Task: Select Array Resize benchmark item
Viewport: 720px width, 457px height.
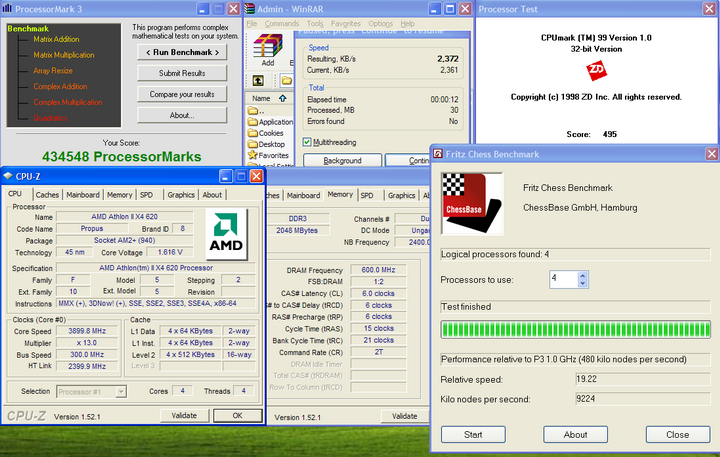Action: [53, 71]
